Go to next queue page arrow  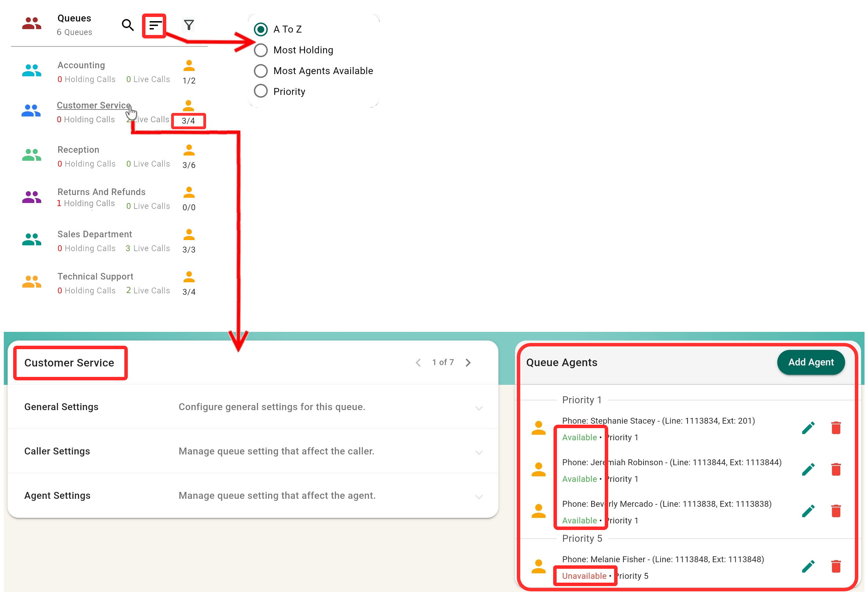tap(468, 363)
